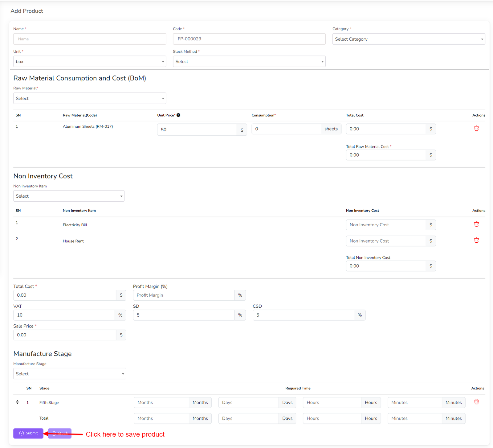The image size is (493, 448).
Task: Delete the Aluminum Sheets raw material row
Action: coord(476,129)
